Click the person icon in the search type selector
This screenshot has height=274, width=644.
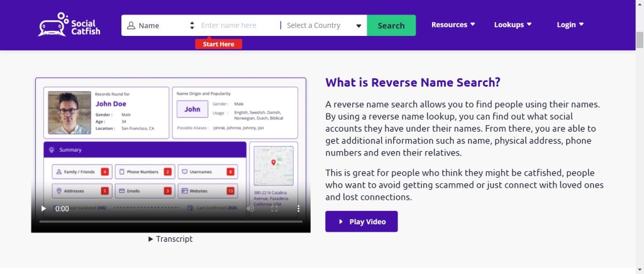(131, 26)
